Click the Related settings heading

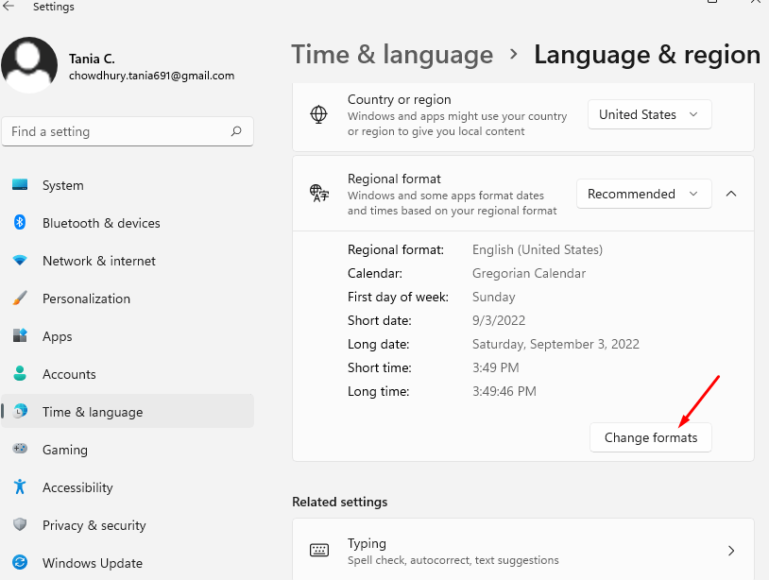pos(339,502)
